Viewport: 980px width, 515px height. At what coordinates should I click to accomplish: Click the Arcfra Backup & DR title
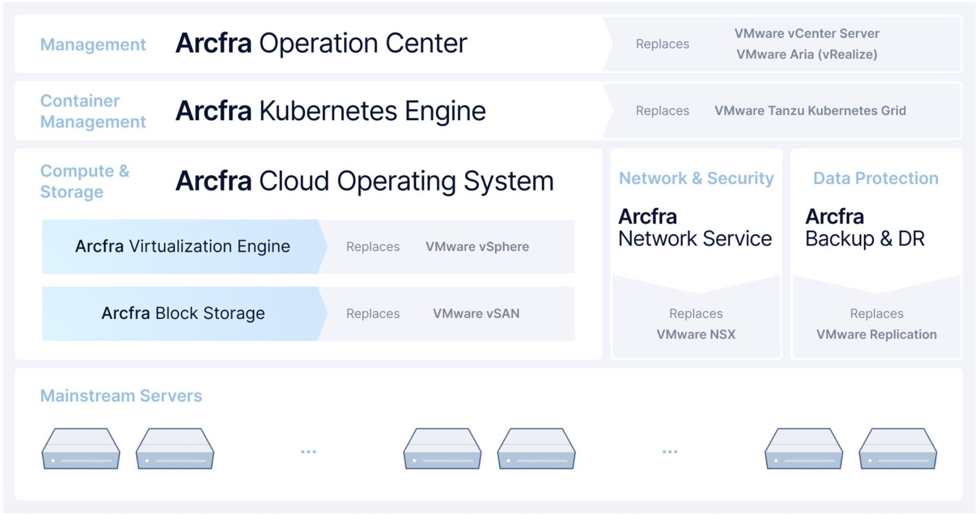(x=865, y=228)
